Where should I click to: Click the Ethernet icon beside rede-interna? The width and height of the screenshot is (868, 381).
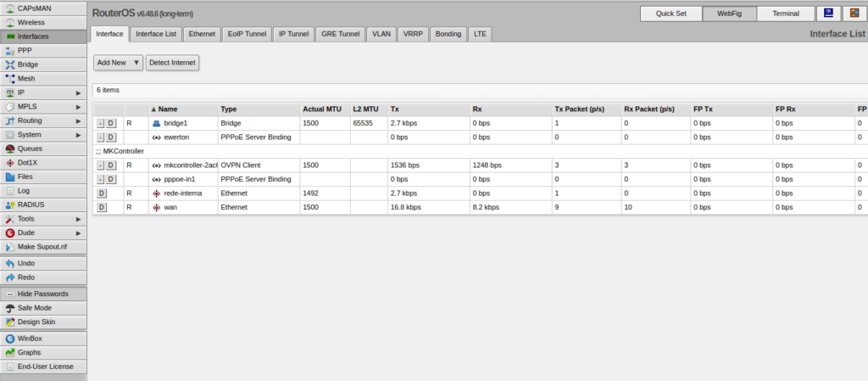tap(156, 193)
